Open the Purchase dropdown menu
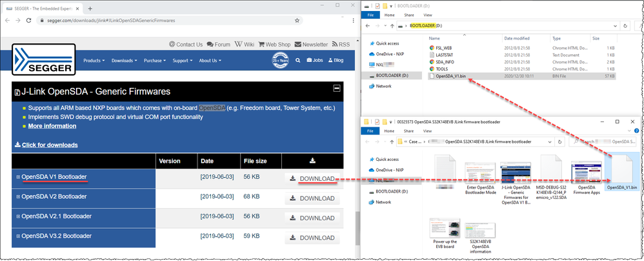Viewport: 644px width, 261px height. point(154,61)
